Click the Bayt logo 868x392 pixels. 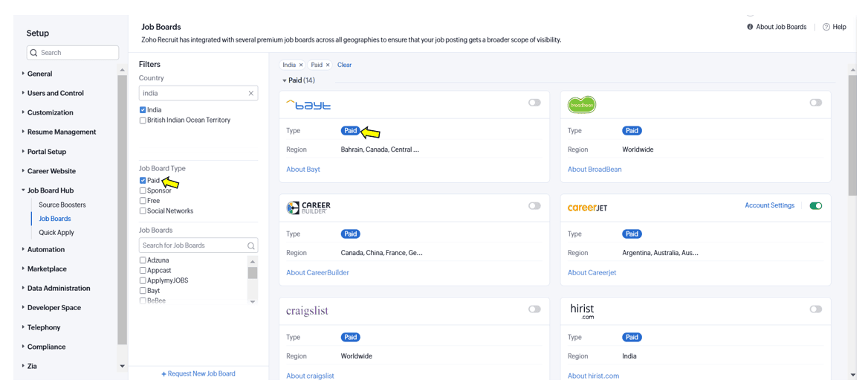(308, 104)
